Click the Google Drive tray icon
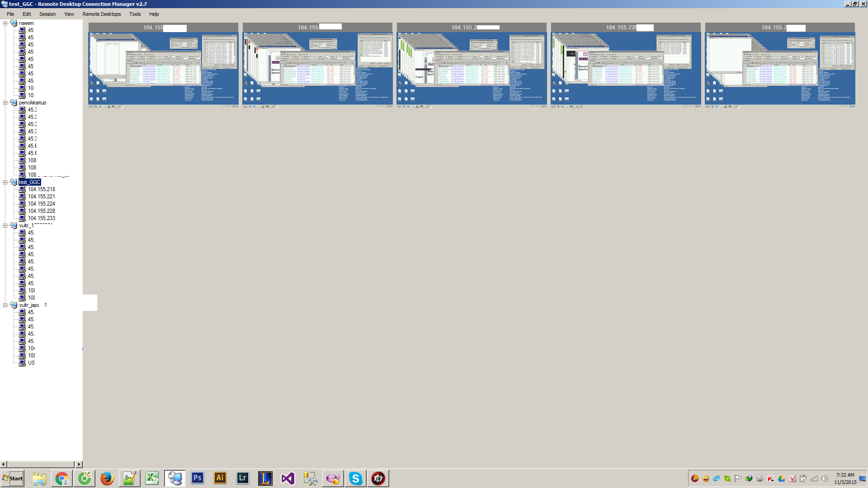Screen dimensions: 868x488 tap(782, 479)
